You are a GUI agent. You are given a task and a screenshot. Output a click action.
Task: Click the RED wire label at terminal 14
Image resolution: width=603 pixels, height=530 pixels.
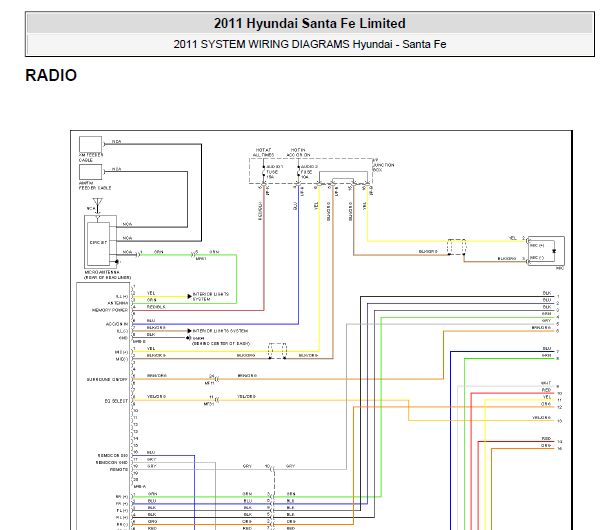point(546,439)
